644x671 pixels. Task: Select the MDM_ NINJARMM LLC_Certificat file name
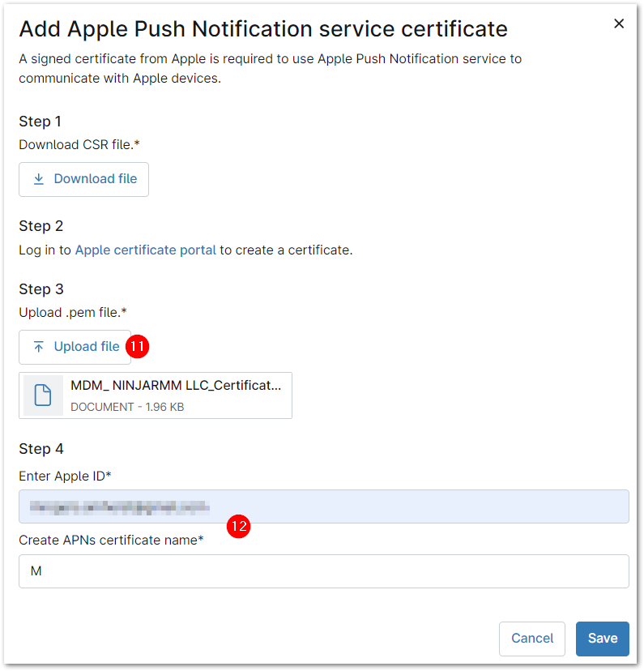click(176, 386)
